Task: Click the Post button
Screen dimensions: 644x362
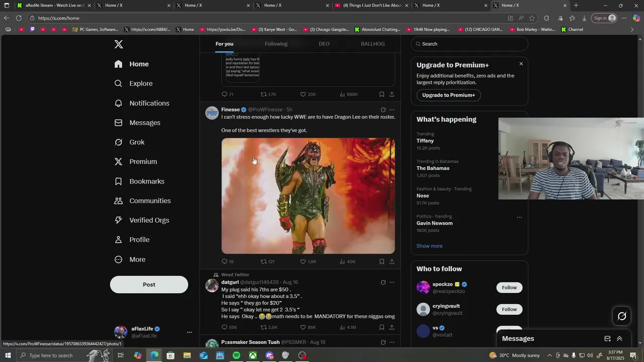Action: (149, 285)
